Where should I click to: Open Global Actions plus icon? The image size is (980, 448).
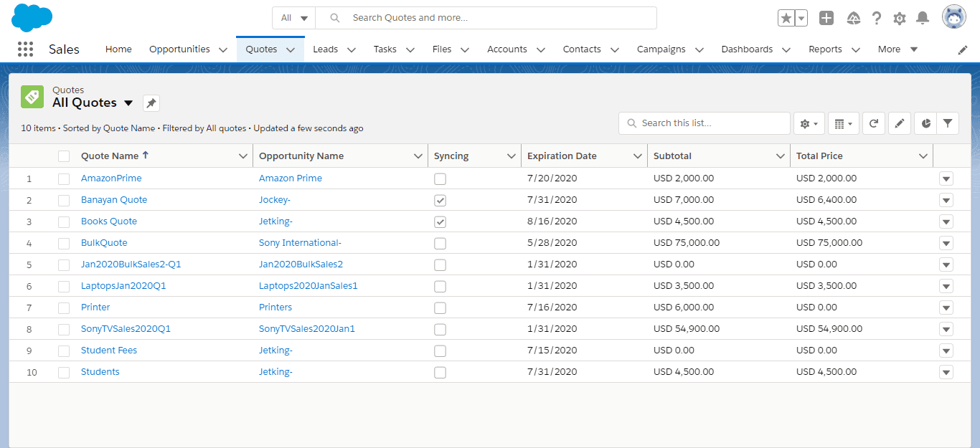[826, 18]
